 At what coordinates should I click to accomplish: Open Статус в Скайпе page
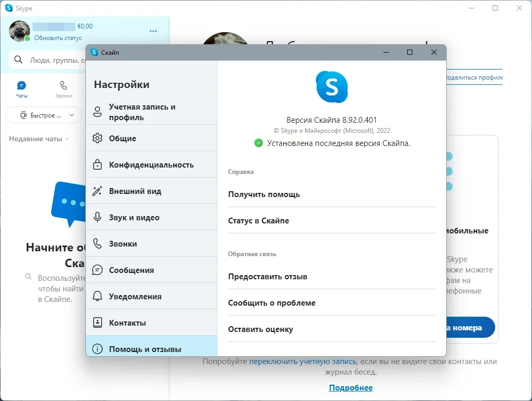331,221
